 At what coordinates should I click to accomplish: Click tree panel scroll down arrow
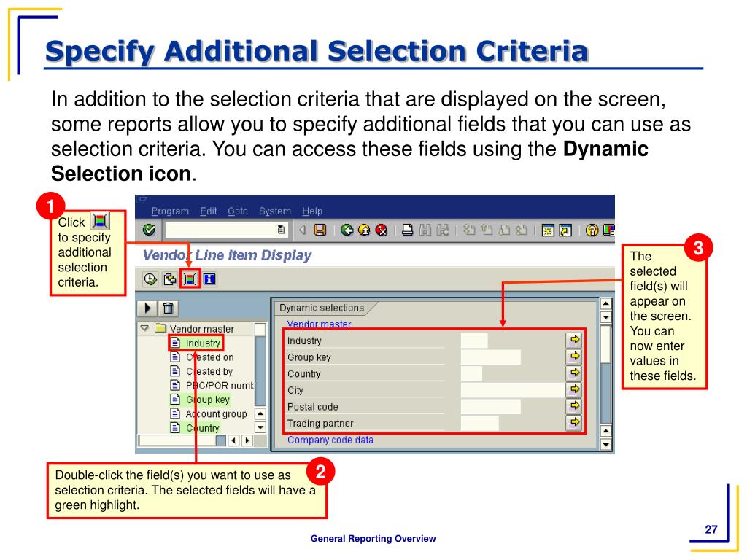[260, 427]
